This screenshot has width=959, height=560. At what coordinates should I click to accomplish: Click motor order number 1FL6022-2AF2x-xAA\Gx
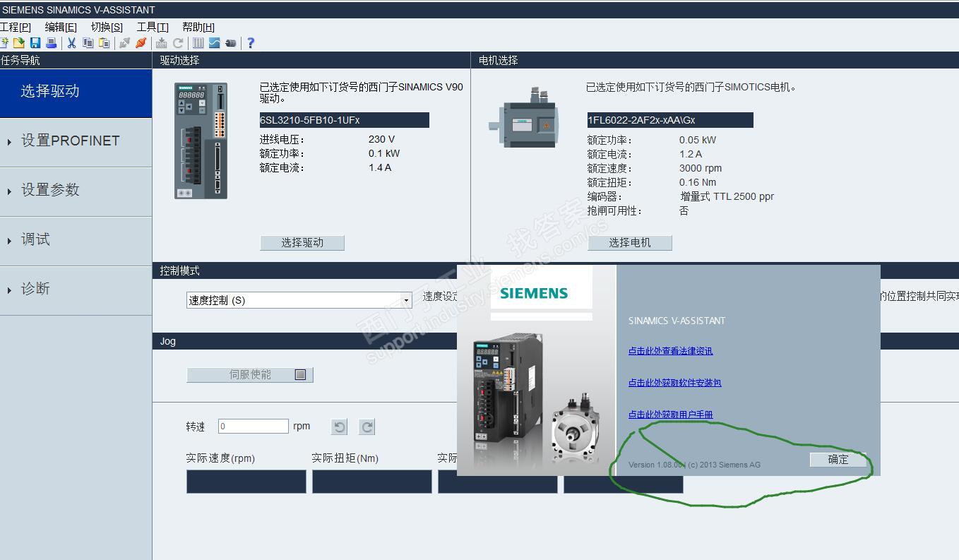pyautogui.click(x=670, y=120)
